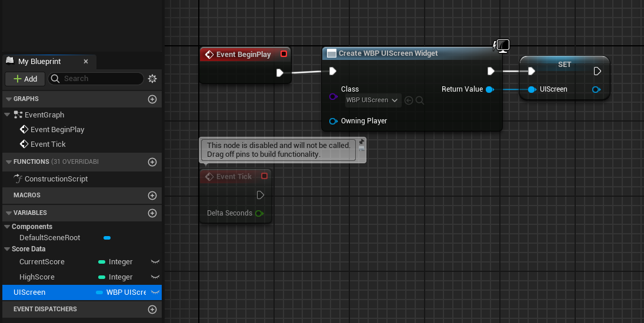Click CurrentScore Integer type pill
The width and height of the screenshot is (644, 323).
pyautogui.click(x=102, y=262)
